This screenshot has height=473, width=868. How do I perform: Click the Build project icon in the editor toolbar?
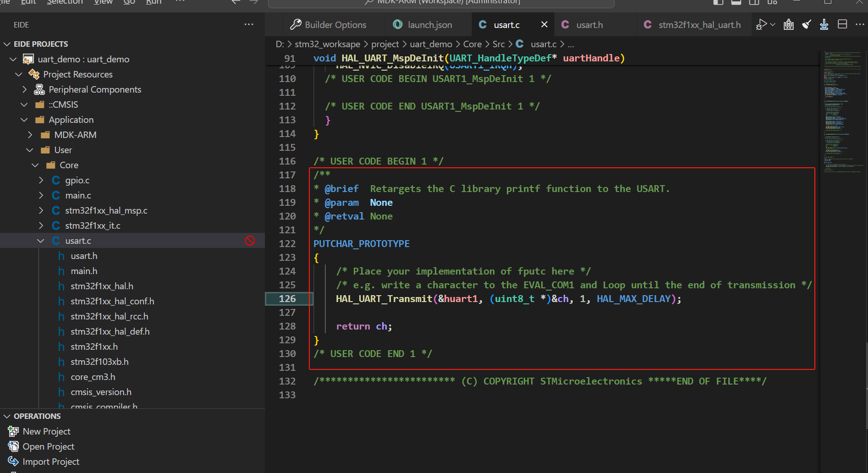[x=789, y=25]
